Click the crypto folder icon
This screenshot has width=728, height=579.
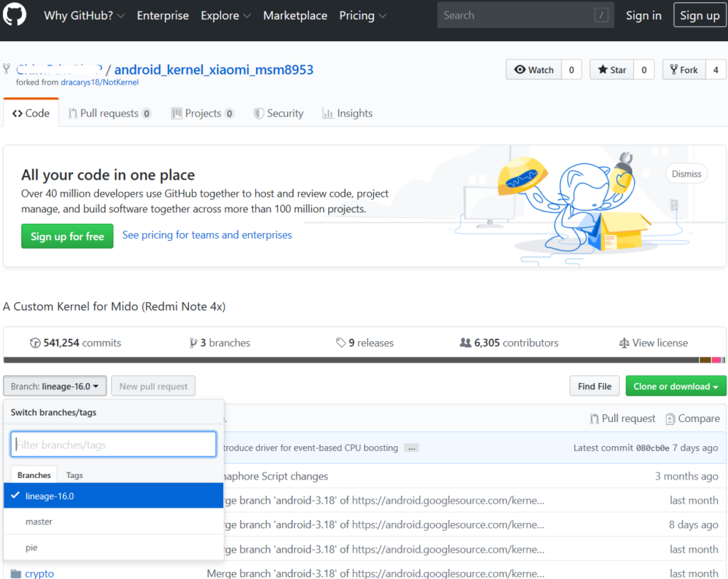pyautogui.click(x=16, y=574)
